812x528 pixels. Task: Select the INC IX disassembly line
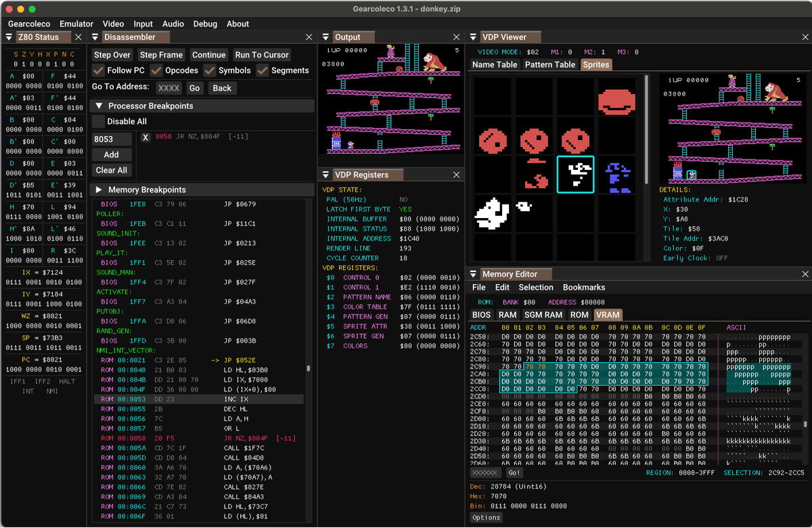click(x=199, y=399)
